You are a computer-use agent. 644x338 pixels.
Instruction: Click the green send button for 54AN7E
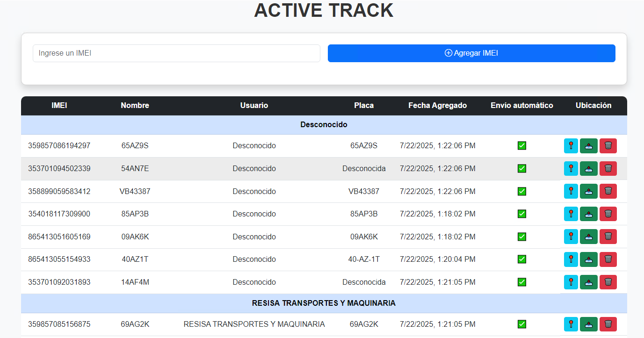click(589, 169)
